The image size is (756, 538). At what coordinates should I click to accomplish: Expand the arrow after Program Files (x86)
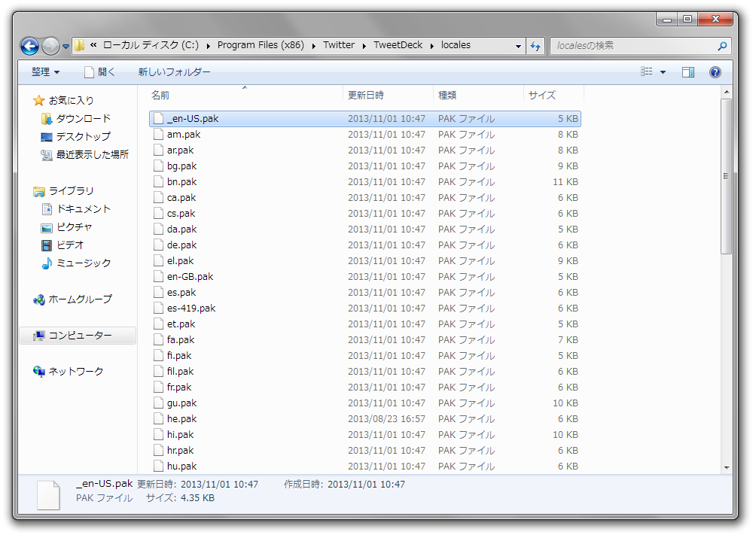313,46
